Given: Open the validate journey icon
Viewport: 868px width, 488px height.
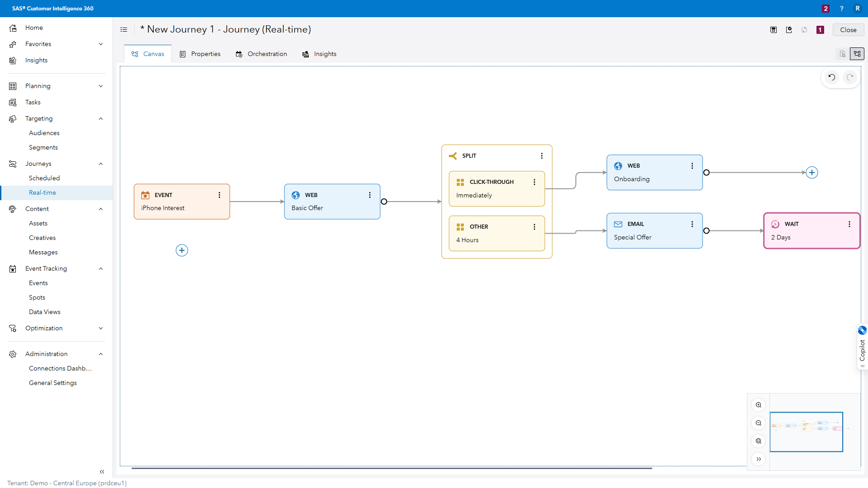Looking at the screenshot, I should click(789, 30).
